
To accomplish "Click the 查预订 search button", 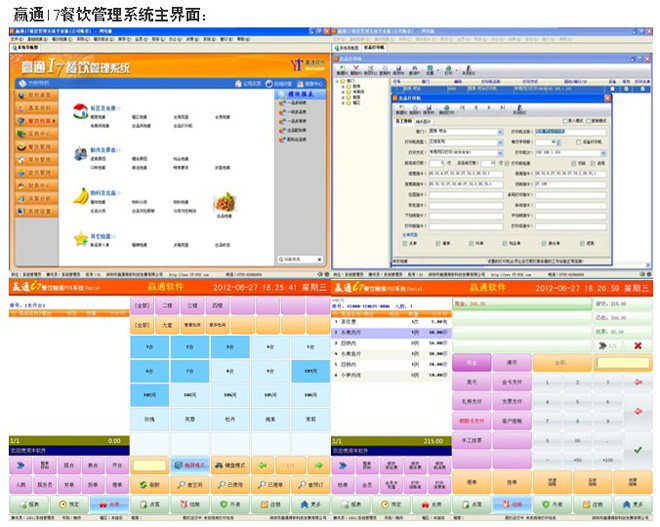I will pos(311,485).
